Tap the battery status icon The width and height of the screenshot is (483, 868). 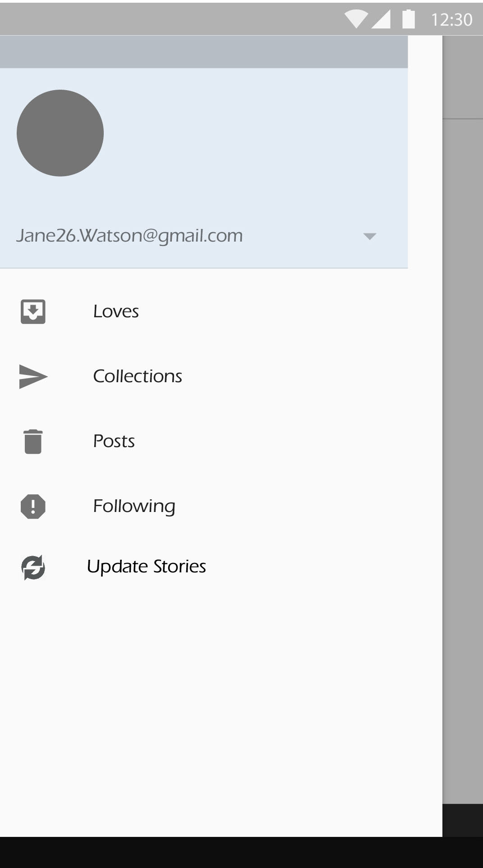[x=408, y=19]
